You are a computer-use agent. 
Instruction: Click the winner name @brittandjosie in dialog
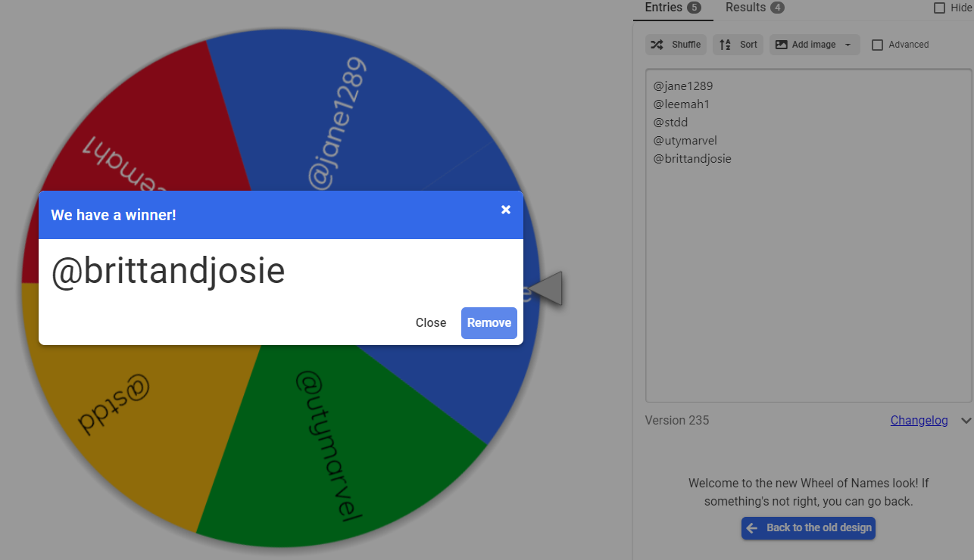[x=168, y=272]
